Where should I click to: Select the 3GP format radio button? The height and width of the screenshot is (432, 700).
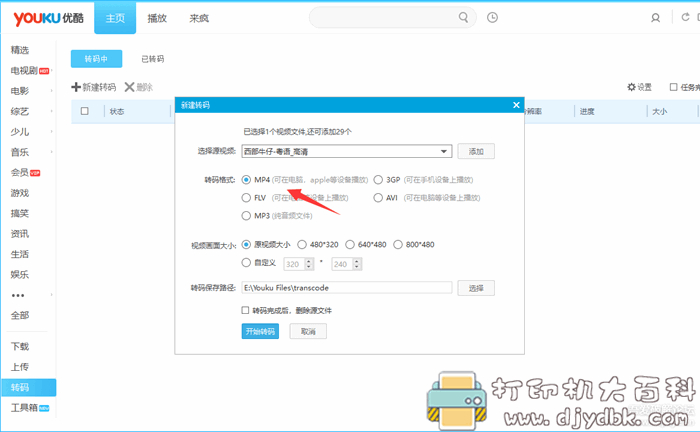[x=378, y=180]
